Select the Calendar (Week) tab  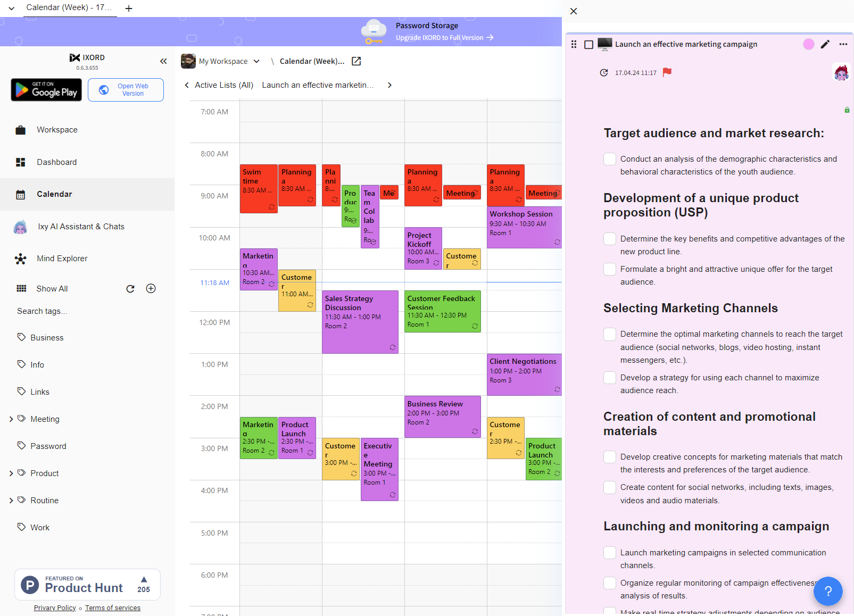[70, 8]
